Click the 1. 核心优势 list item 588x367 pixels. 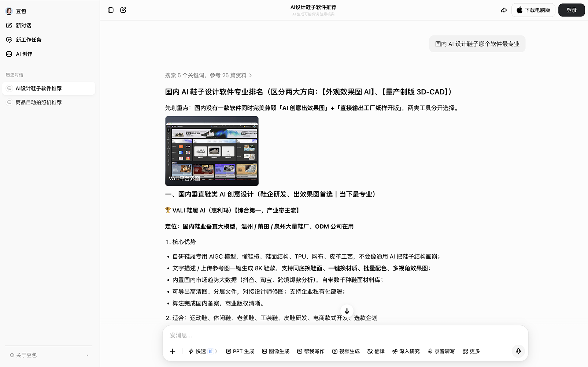coord(181,242)
